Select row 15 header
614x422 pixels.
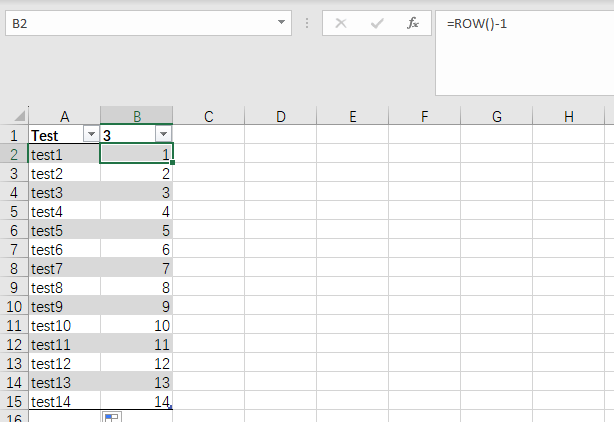14,402
